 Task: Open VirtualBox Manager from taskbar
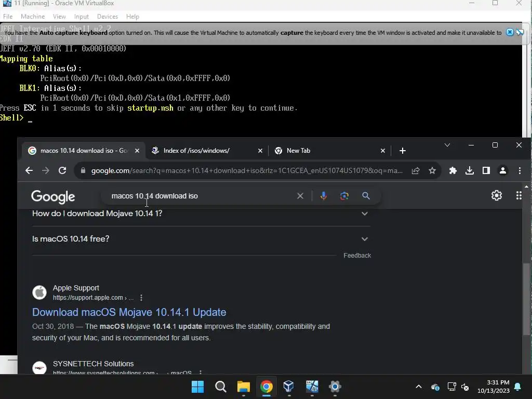(x=289, y=387)
